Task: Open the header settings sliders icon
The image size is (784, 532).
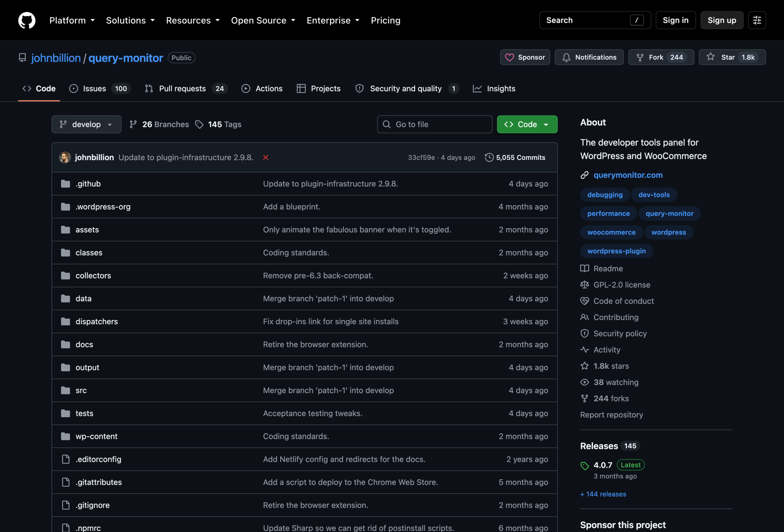Action: pos(757,20)
